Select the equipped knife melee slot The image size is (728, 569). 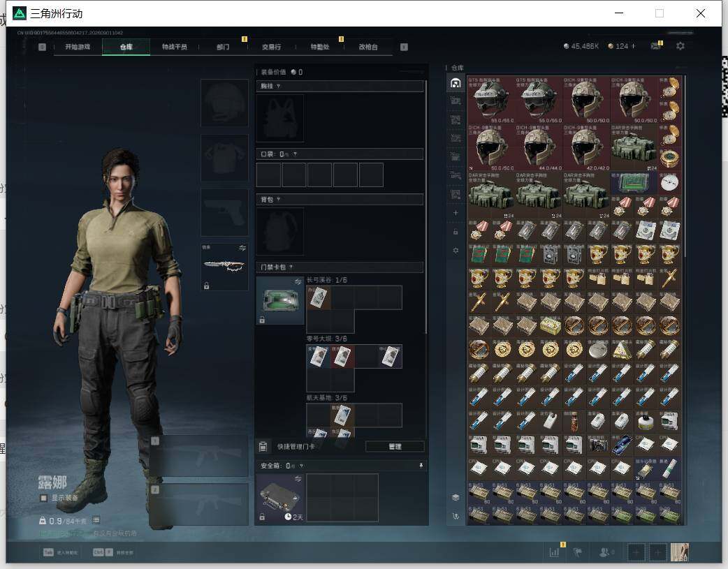(224, 267)
